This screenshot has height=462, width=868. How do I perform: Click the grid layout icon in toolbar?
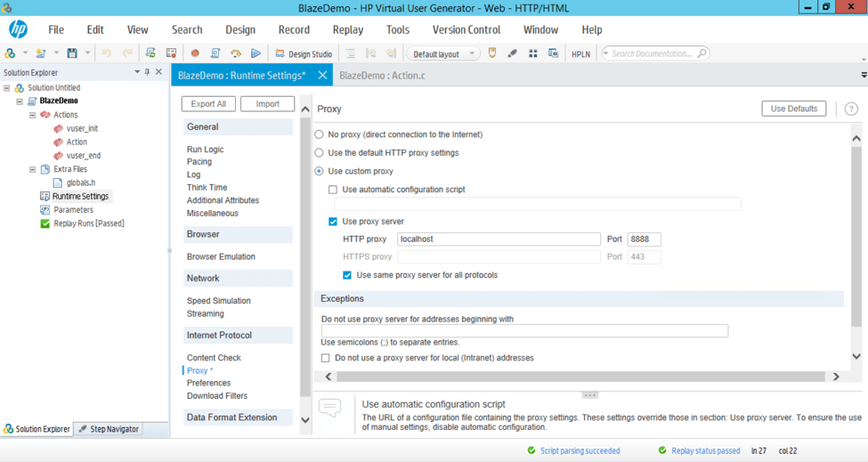tap(532, 53)
